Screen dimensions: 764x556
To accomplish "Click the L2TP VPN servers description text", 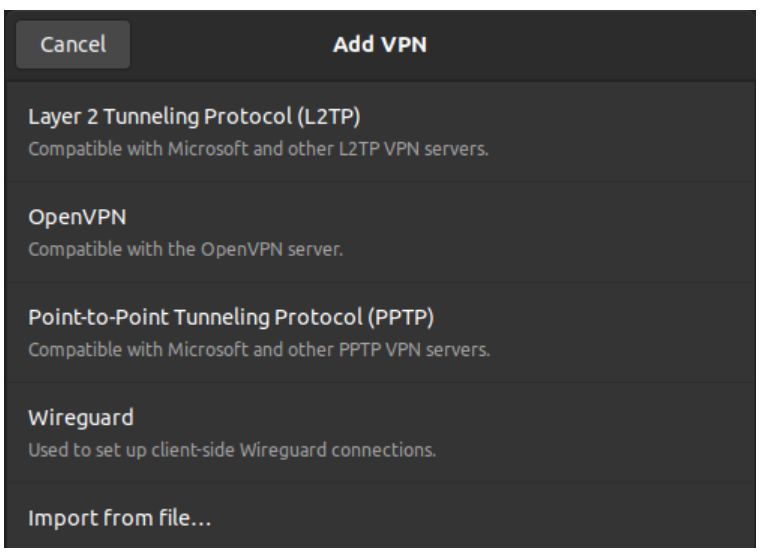I will pos(258,151).
